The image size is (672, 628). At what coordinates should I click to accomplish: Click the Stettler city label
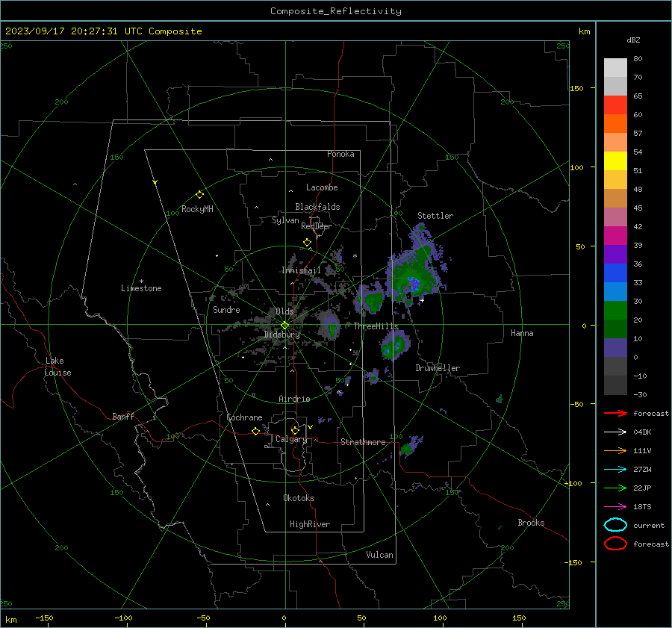[x=435, y=216]
